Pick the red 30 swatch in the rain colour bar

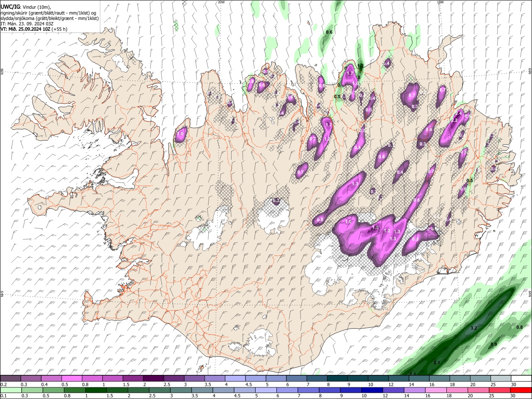coord(521,390)
